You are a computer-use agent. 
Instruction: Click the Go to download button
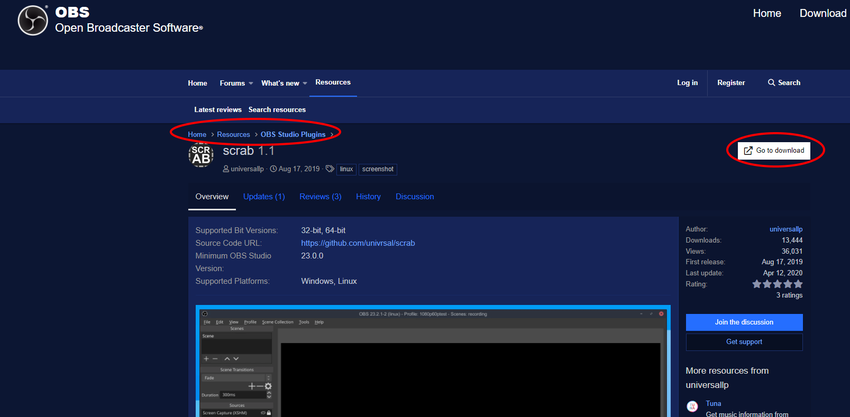click(774, 150)
